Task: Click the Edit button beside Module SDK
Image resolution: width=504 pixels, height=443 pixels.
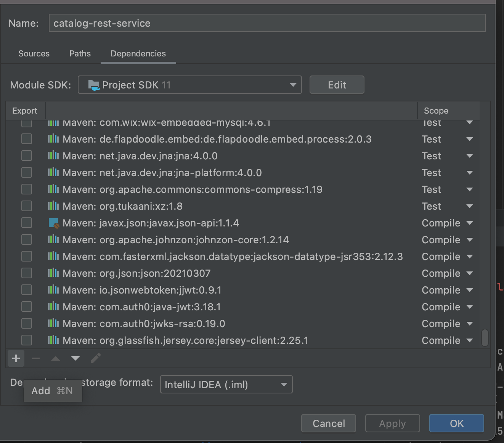Action: [337, 85]
